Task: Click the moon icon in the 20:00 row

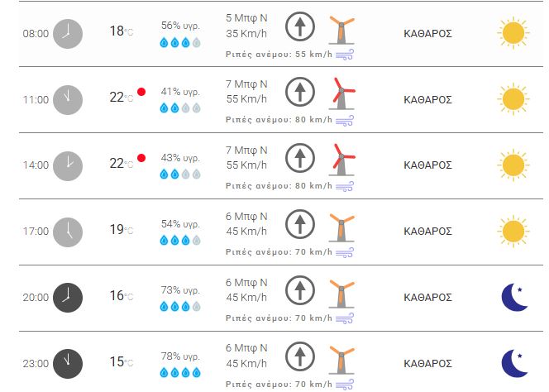Action: pos(514,297)
